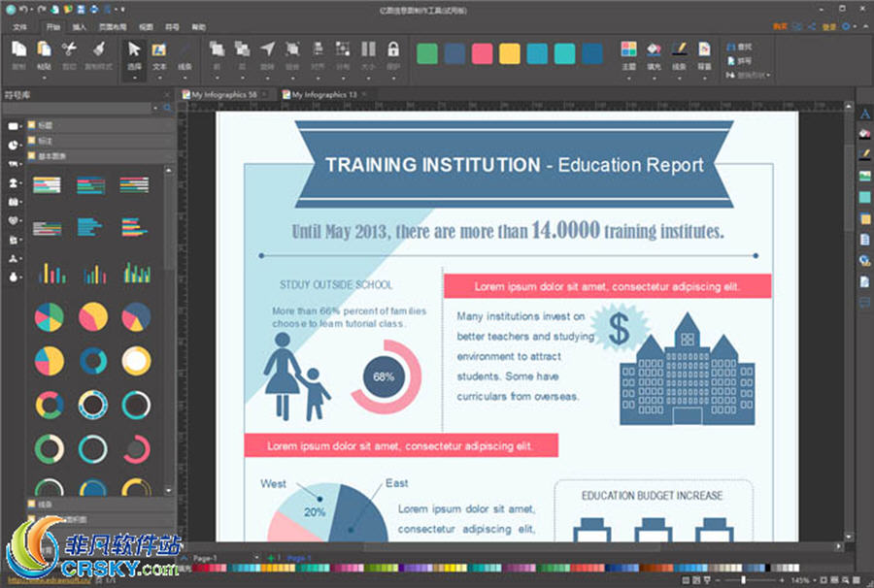
Task: Click the library search input field
Action: pos(78,108)
